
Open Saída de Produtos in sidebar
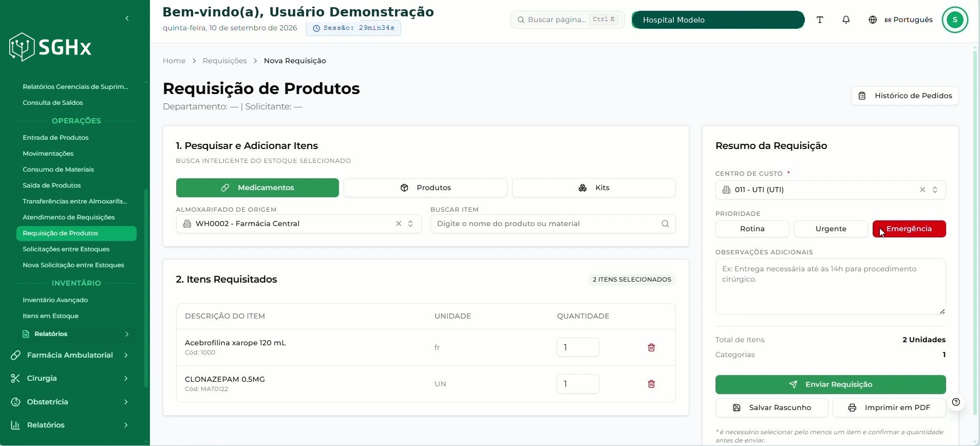click(52, 185)
